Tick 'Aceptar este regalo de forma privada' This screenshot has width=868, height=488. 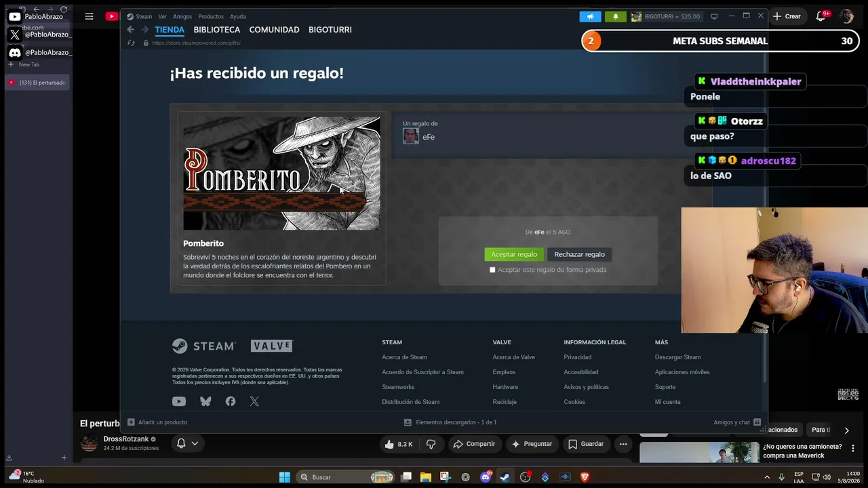click(x=492, y=270)
